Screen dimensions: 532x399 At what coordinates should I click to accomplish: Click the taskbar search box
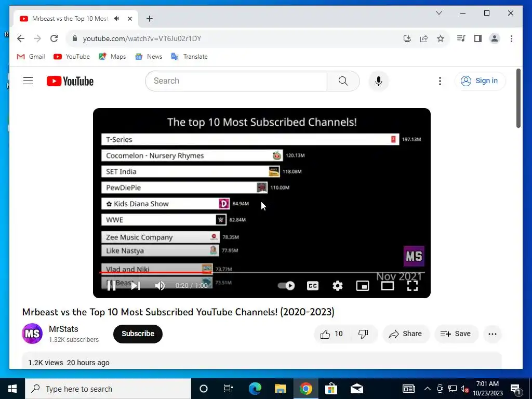point(108,389)
